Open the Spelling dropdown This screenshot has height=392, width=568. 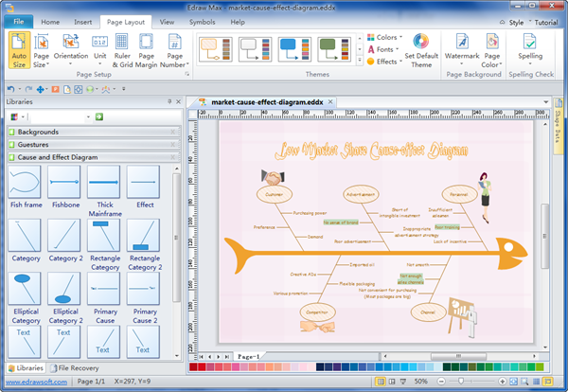coord(531,47)
